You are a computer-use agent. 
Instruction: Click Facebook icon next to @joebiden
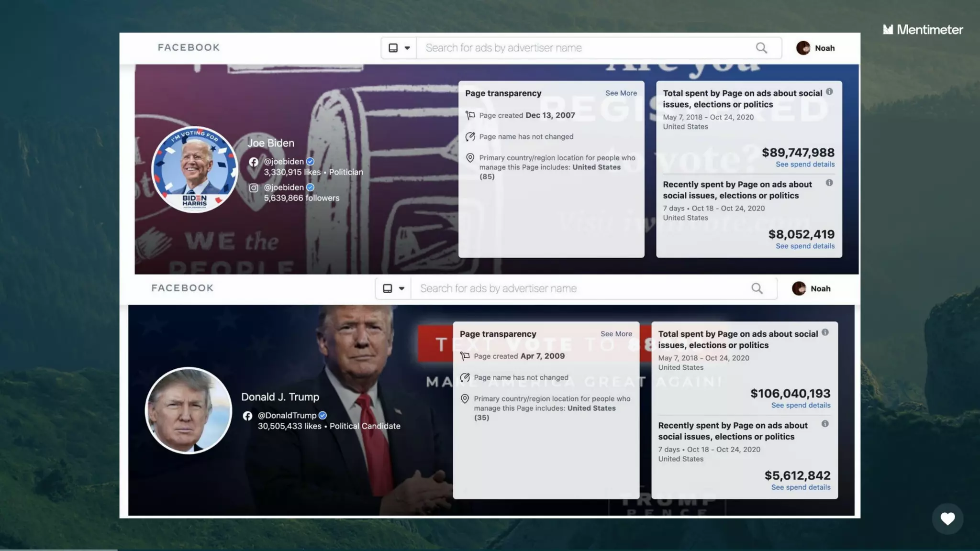coord(254,162)
